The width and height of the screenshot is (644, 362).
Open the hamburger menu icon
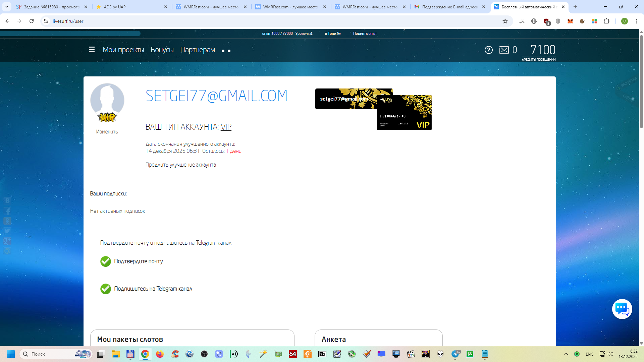coord(92,50)
